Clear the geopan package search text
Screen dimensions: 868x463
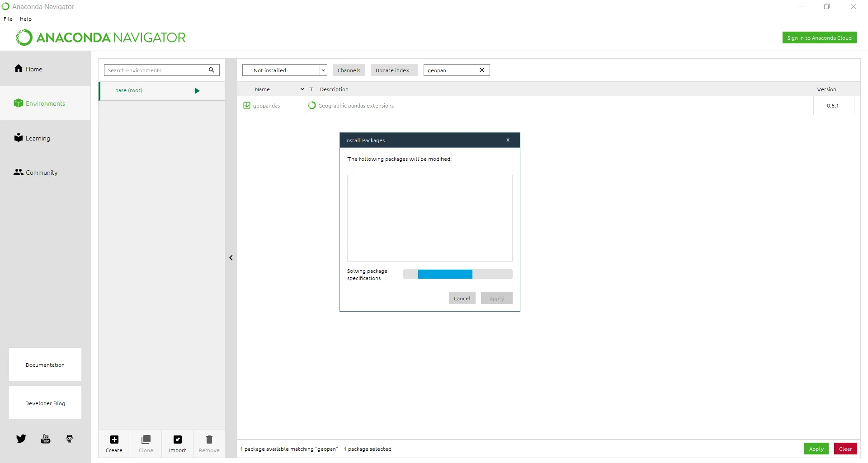point(482,70)
